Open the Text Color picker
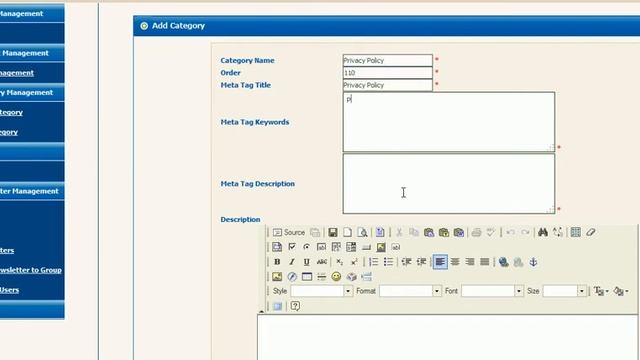Viewport: 640px width, 360px height. click(601, 291)
